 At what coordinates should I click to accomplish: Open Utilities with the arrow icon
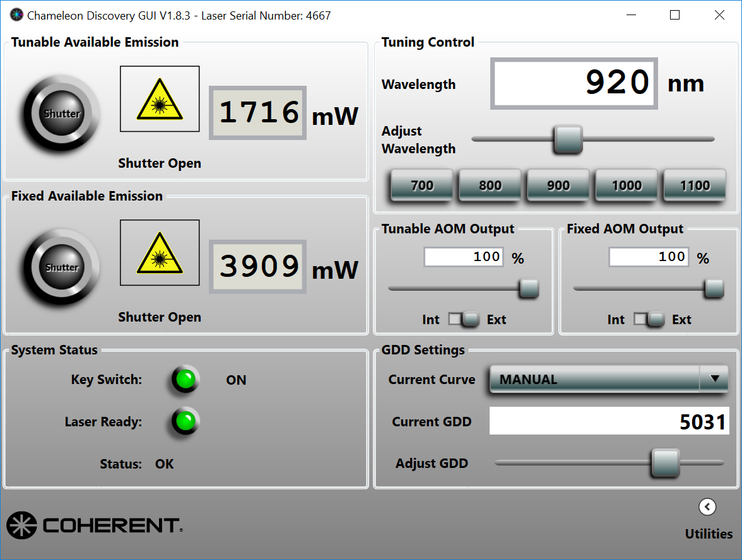707,506
